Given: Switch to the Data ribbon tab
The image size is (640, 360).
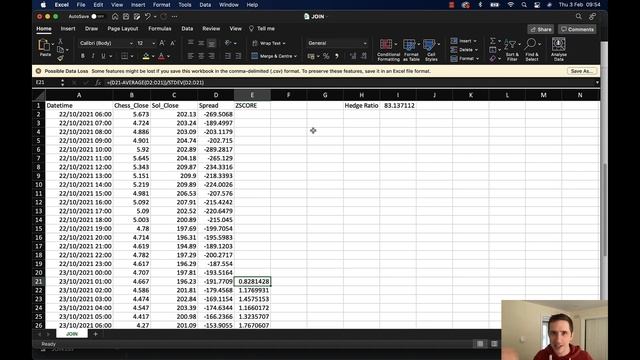Looking at the screenshot, I should (187, 29).
